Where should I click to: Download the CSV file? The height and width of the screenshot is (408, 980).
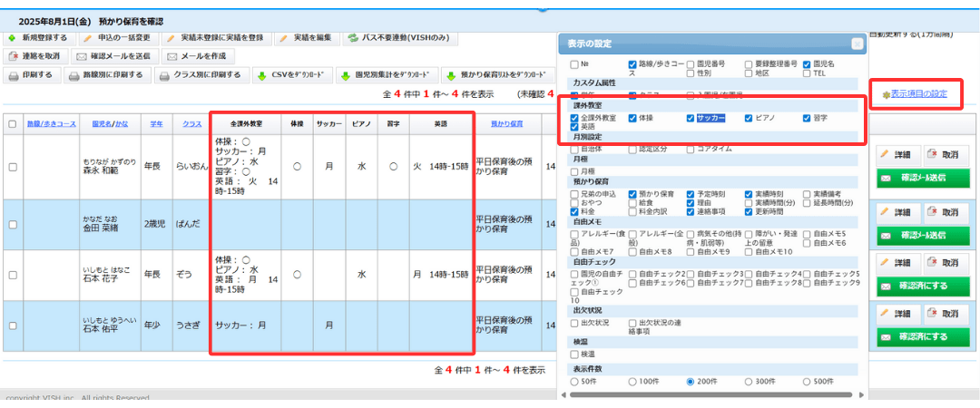click(x=292, y=75)
